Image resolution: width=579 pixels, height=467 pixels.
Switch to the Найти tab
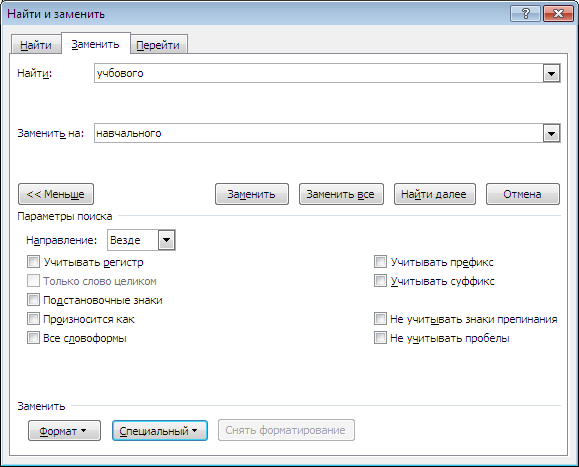coord(36,45)
